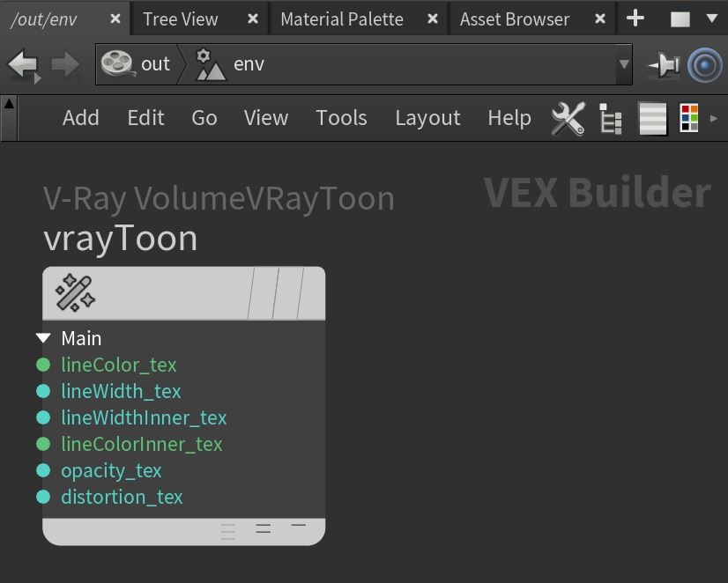The image size is (728, 583).
Task: Add a new pane tab with plus
Action: coord(635,18)
